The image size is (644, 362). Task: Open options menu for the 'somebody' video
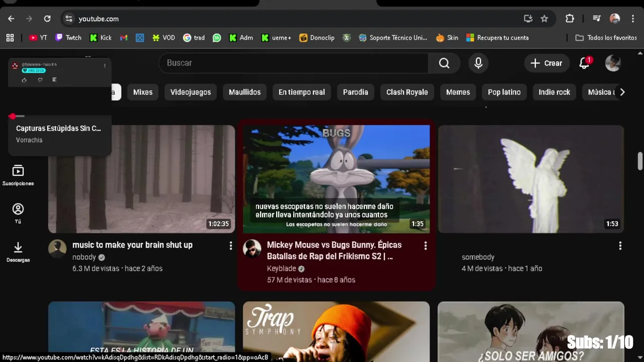click(x=620, y=245)
